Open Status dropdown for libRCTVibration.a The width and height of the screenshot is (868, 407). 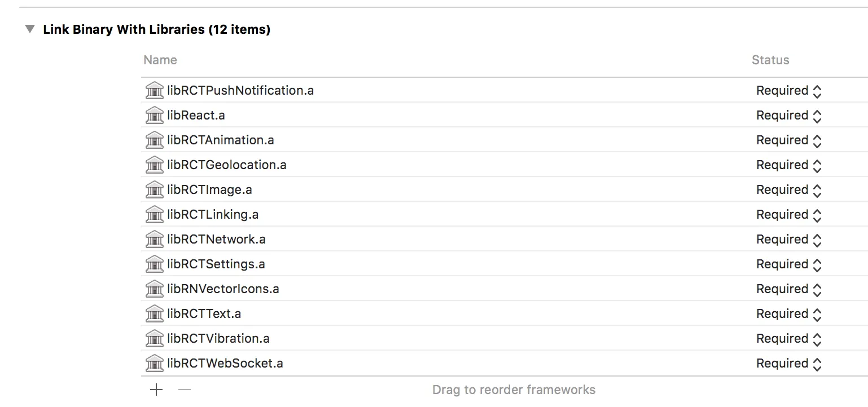pyautogui.click(x=789, y=339)
